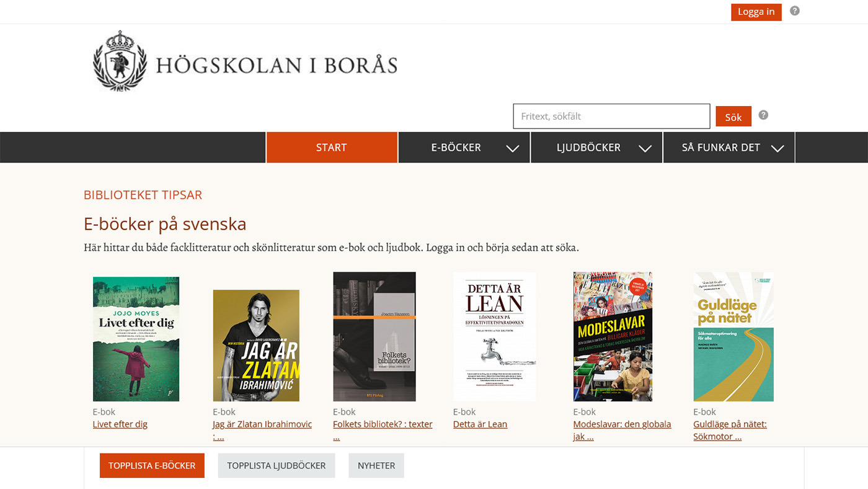The height and width of the screenshot is (489, 868).
Task: Open the Folkets bibliotek? title link
Action: pos(383,430)
